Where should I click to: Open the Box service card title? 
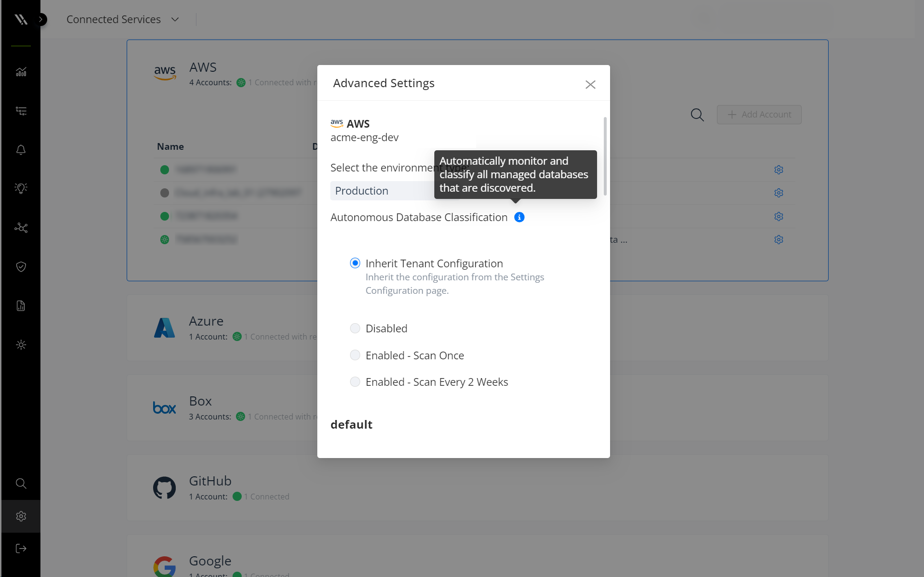click(200, 401)
